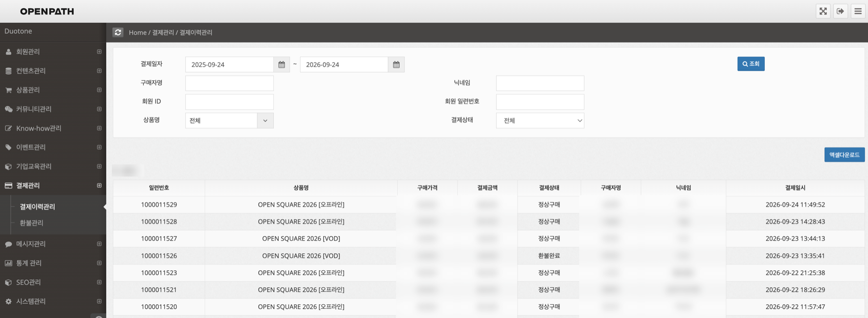
Task: Click the fullscreen expand icon in the header
Action: [x=823, y=11]
